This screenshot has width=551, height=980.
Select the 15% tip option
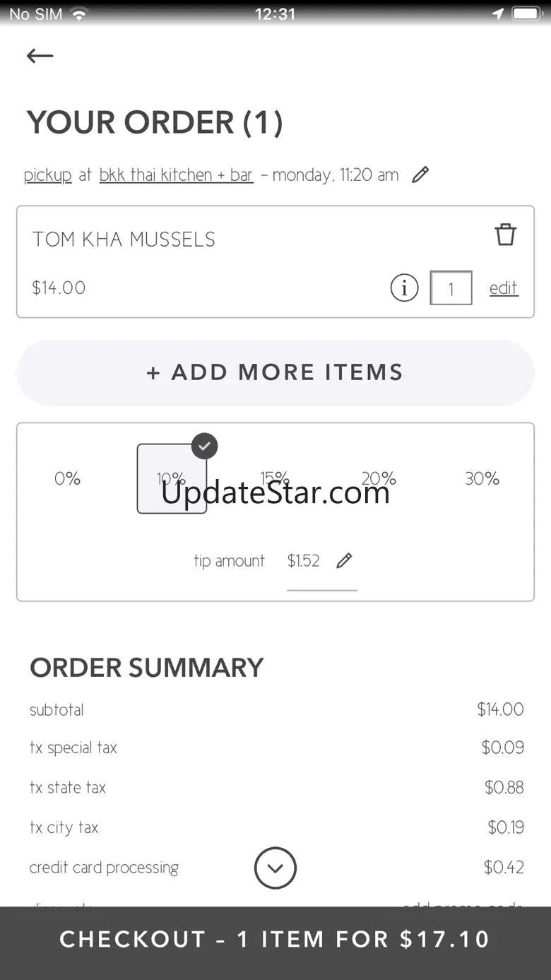275,478
